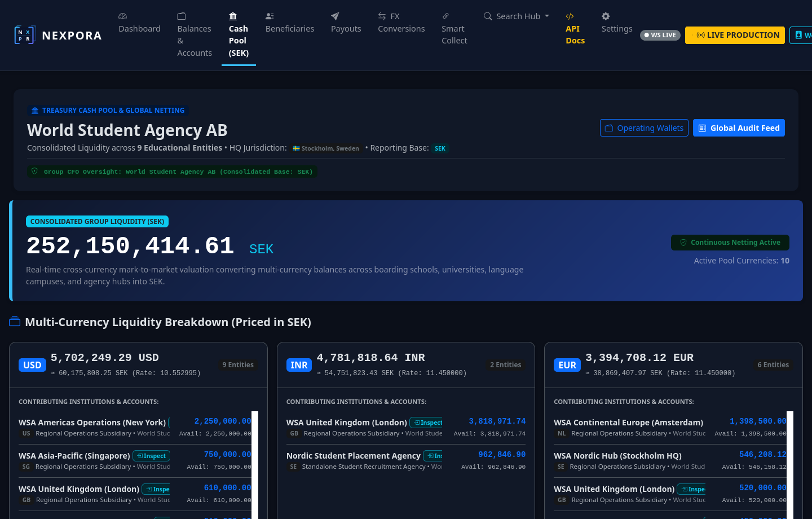Click the consolidated total 252,150,414.61
The height and width of the screenshot is (519, 812).
(130, 246)
